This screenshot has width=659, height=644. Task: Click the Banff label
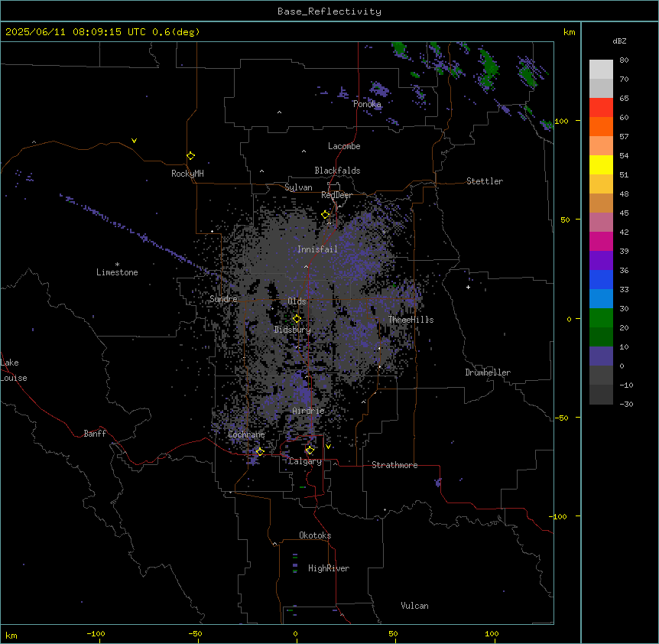click(x=95, y=434)
